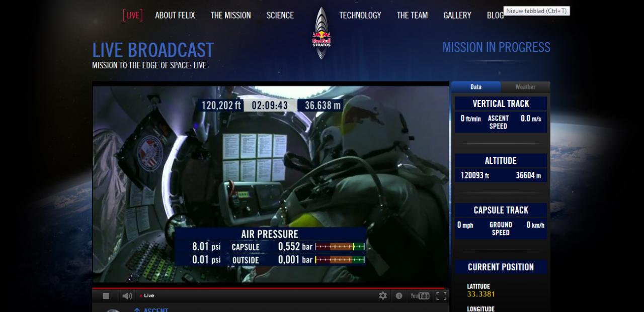The height and width of the screenshot is (312, 644).
Task: Click the 0 km/h ground speed reading
Action: point(535,225)
